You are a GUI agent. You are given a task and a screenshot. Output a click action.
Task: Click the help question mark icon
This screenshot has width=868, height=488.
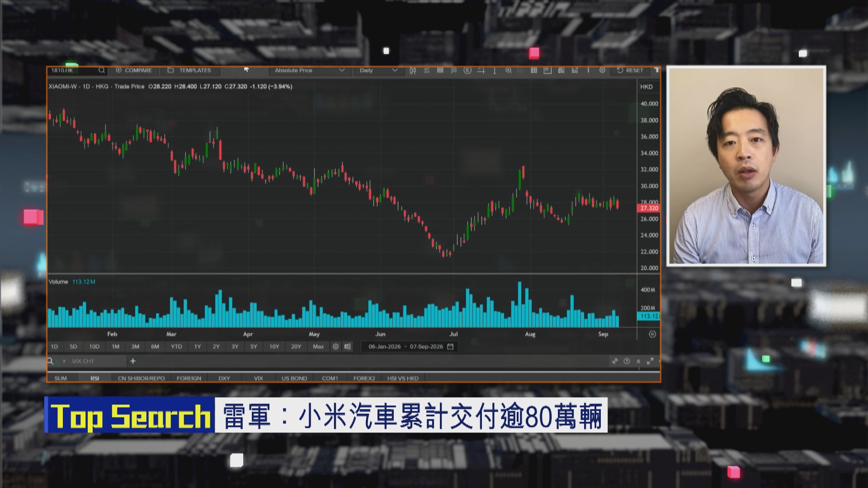(x=627, y=361)
